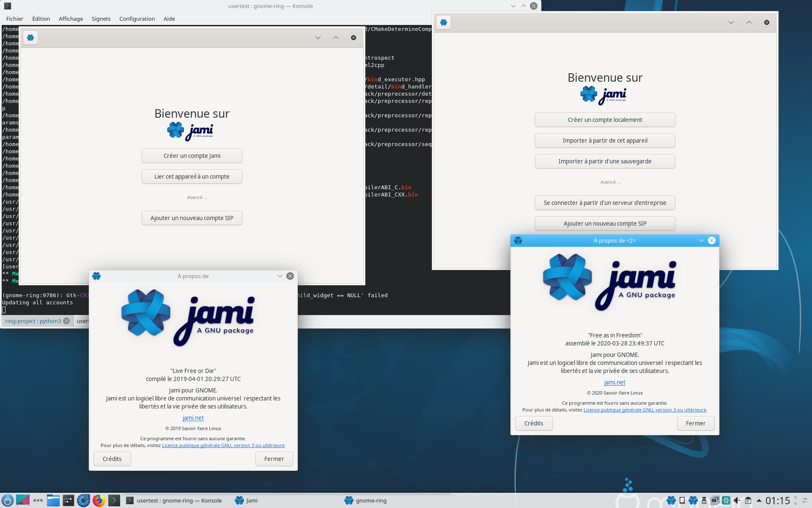Open Crédits in 2019 À propos dialog
Viewport: 812px width, 508px height.
coord(112,459)
